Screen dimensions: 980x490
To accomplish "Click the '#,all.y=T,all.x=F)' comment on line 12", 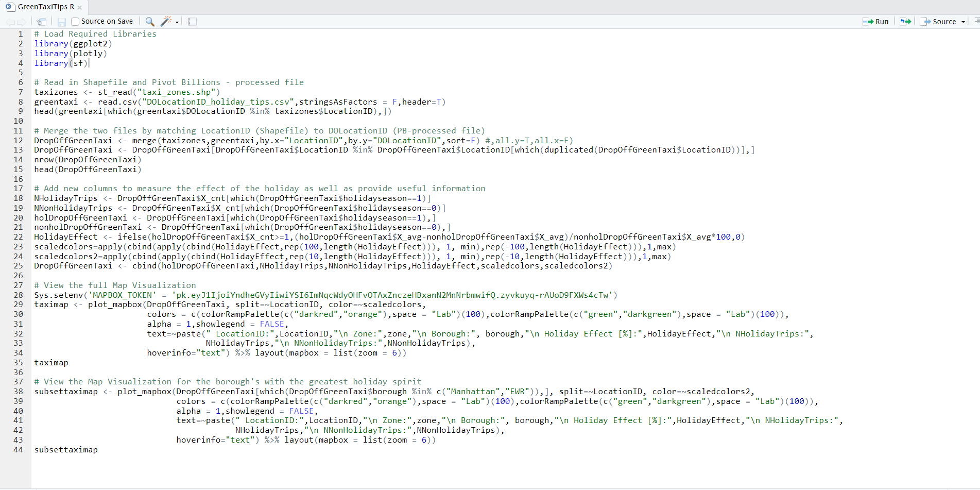I will pos(529,141).
